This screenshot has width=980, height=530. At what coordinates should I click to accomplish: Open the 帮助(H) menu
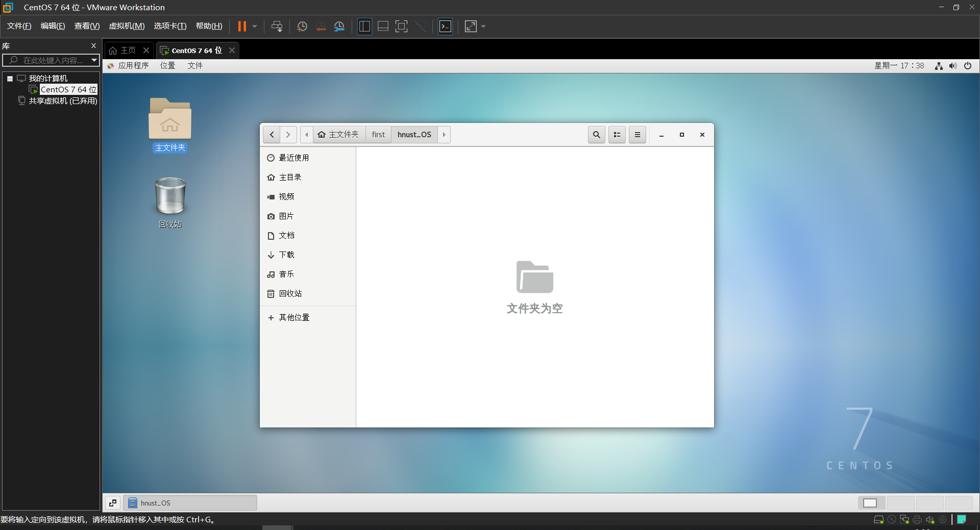pos(209,26)
